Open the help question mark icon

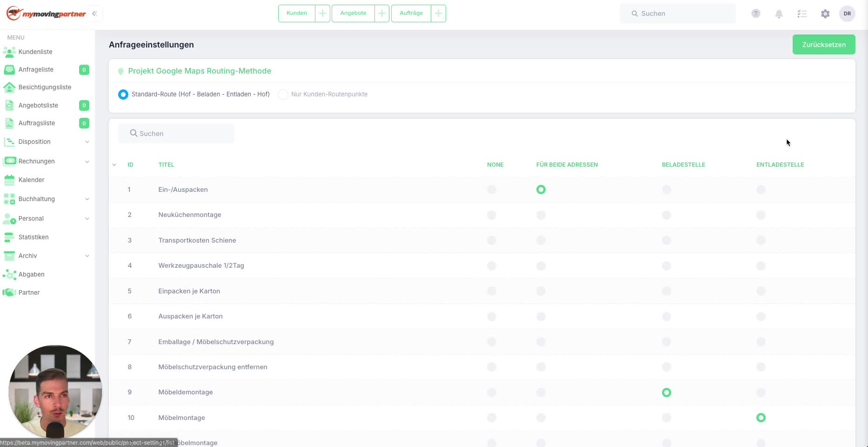[x=756, y=14]
